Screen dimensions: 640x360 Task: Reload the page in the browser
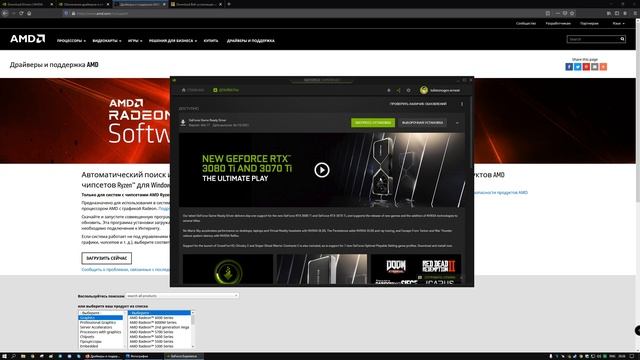tap(21, 13)
